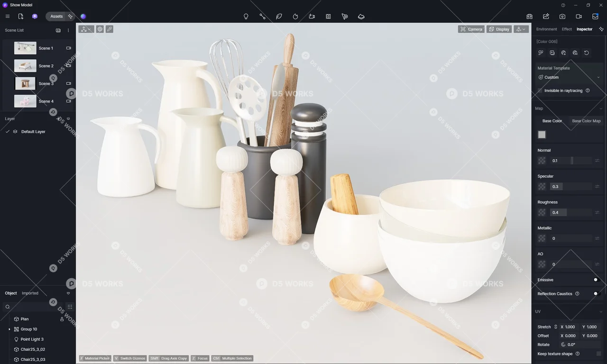The image size is (607, 364).
Task: Collapse the UV section
Action: point(601,312)
